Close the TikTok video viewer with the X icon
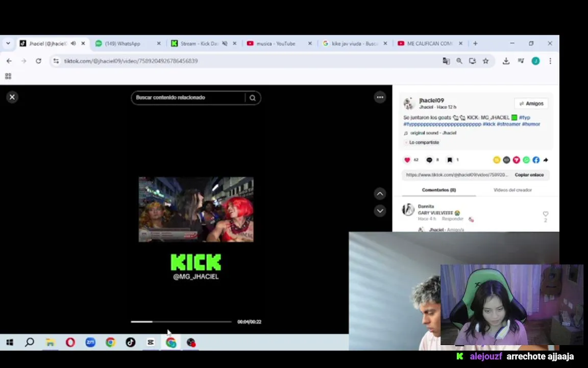The width and height of the screenshot is (588, 368). (x=12, y=97)
